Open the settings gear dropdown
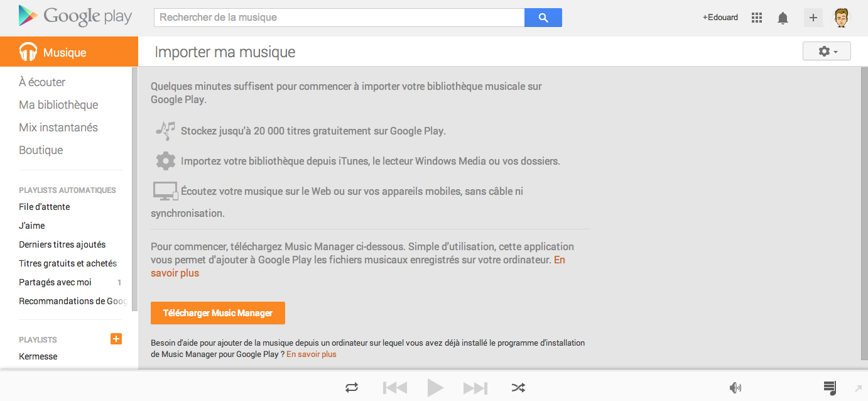868x401 pixels. (x=827, y=52)
